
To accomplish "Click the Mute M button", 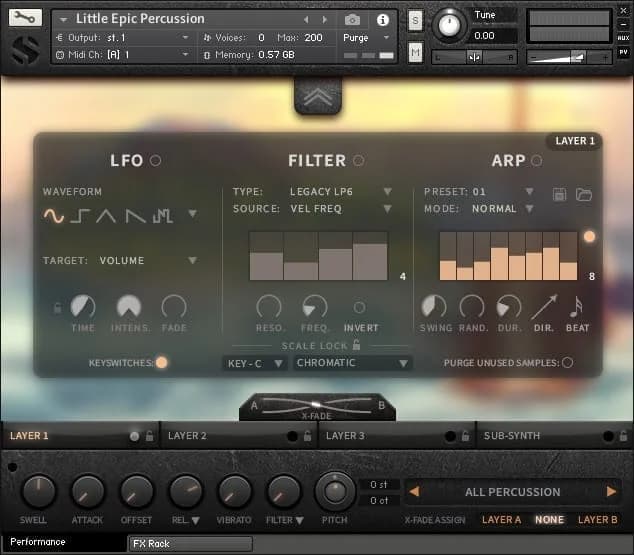I will tap(415, 53).
